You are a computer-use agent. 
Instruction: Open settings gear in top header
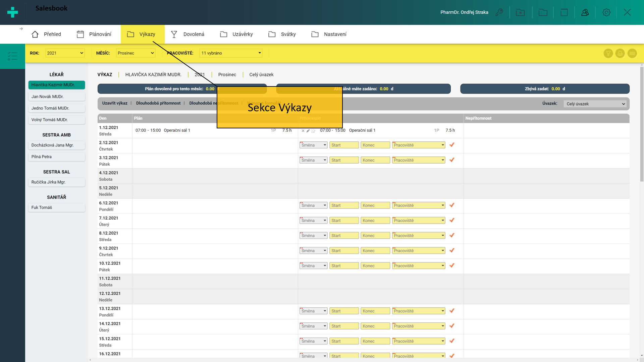click(606, 12)
